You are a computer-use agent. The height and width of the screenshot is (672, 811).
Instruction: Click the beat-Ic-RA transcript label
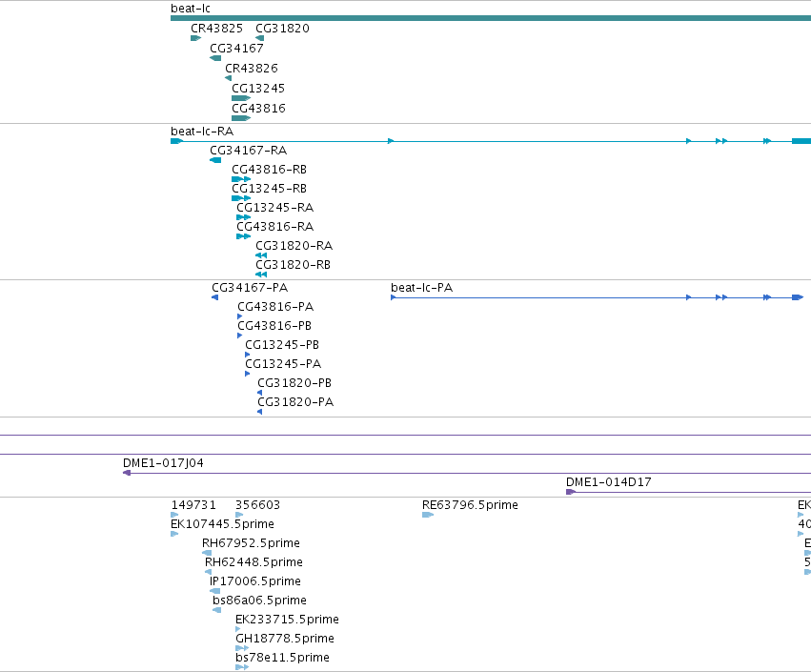click(202, 132)
